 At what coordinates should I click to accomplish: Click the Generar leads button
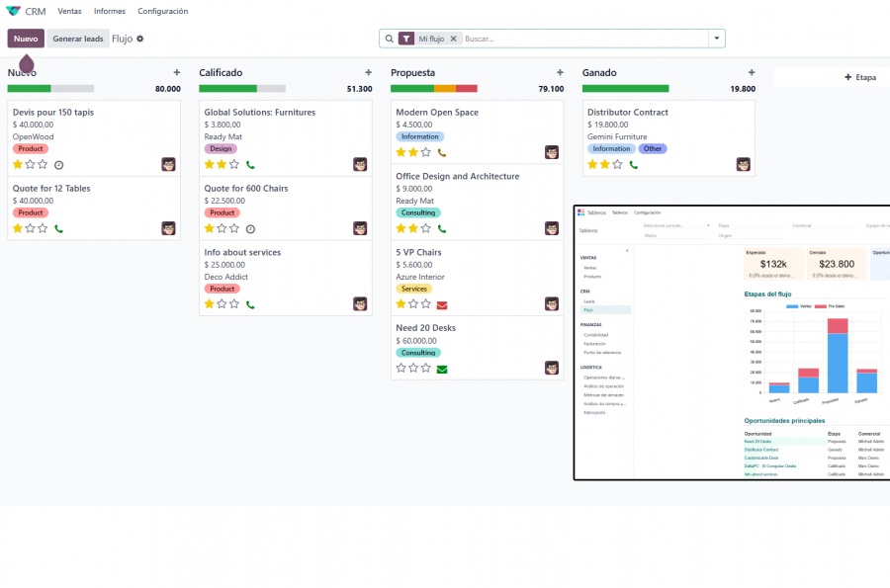(78, 39)
